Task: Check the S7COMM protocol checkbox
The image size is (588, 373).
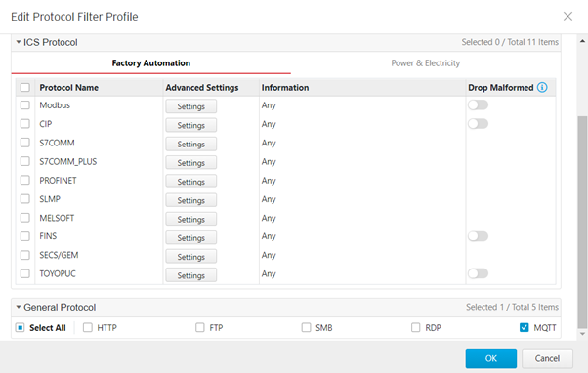Action: point(25,143)
